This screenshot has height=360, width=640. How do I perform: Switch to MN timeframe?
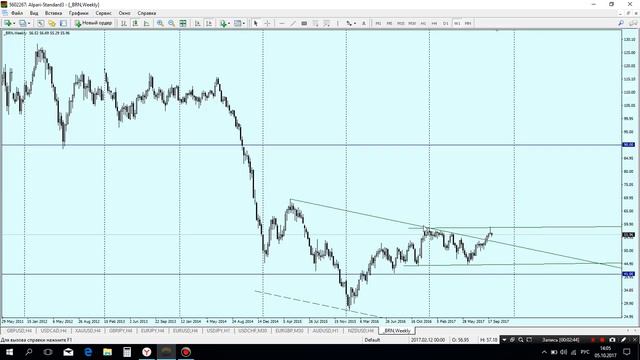468,24
